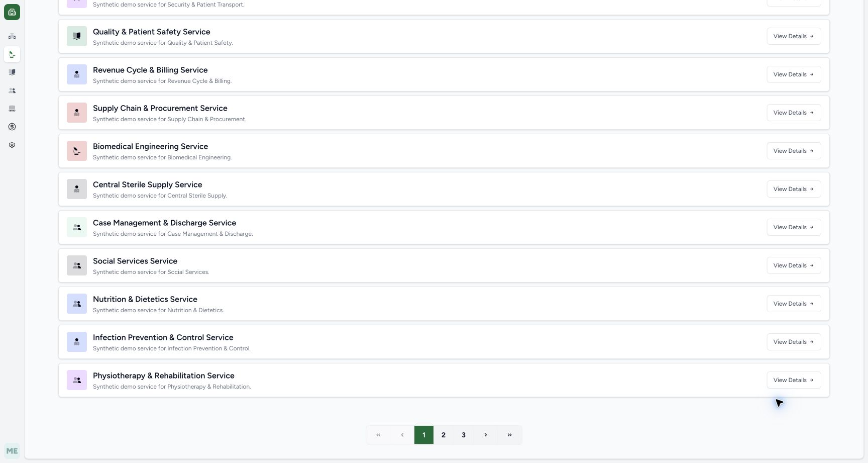The image size is (868, 463).
Task: Click the ME avatar in the sidebar
Action: 12,451
